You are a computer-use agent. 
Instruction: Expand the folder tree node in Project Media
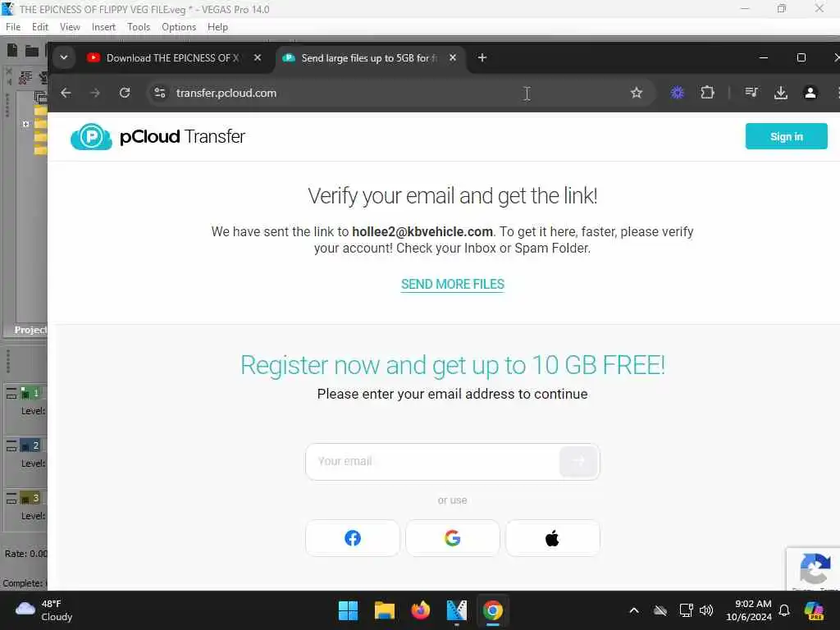(x=25, y=124)
